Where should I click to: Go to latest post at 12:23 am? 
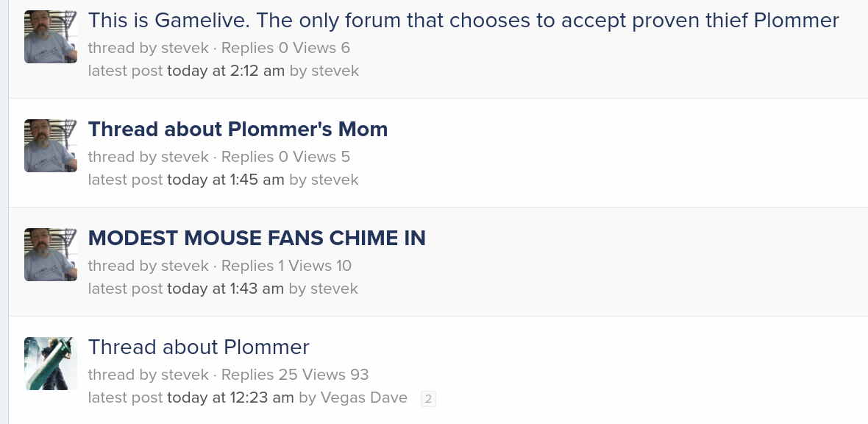click(230, 397)
